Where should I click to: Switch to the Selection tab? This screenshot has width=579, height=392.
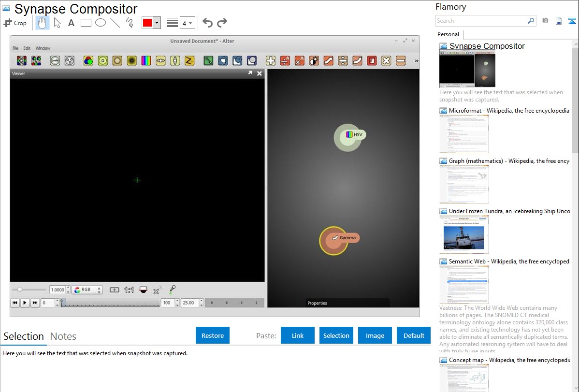(x=24, y=336)
